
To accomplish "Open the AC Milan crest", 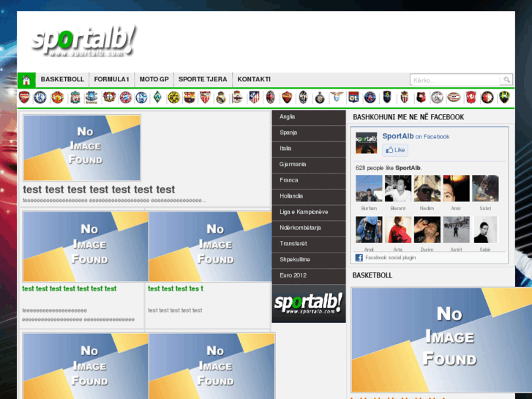I will [270, 97].
